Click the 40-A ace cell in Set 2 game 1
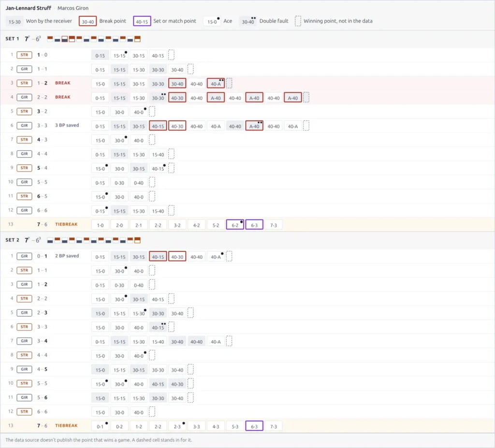The width and height of the screenshot is (495, 448). [x=216, y=257]
